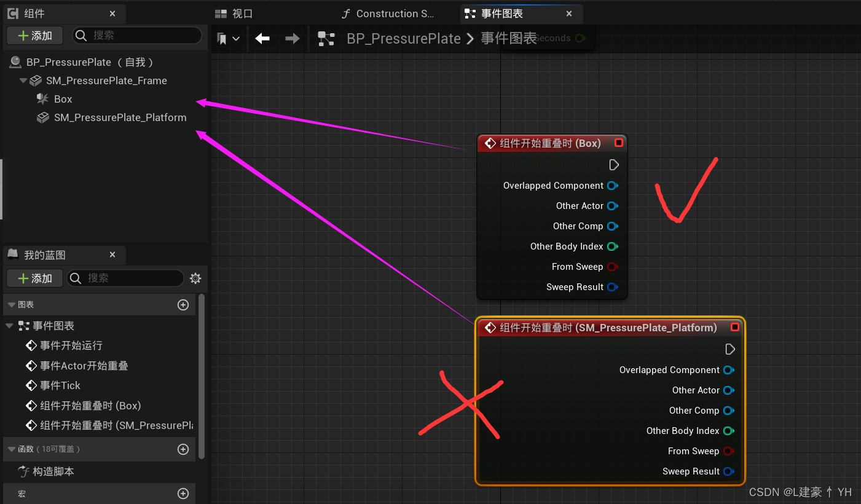Open 事件开始运行 event
The height and width of the screenshot is (504, 861).
click(71, 345)
